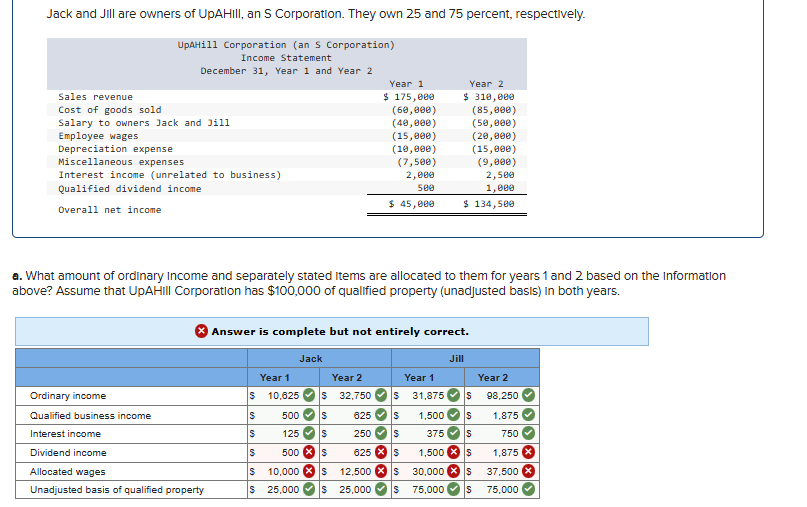Click green check beside Jack Year 1 ordinary income
Viewport: 807px width, 507px height.
(309, 395)
